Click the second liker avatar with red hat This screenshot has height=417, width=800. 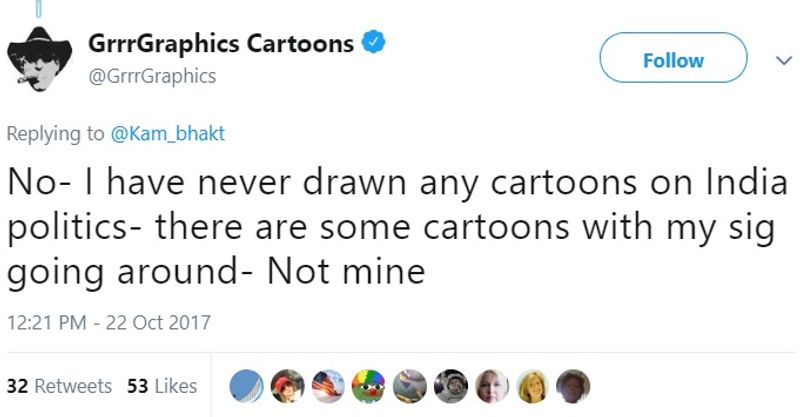click(x=289, y=386)
